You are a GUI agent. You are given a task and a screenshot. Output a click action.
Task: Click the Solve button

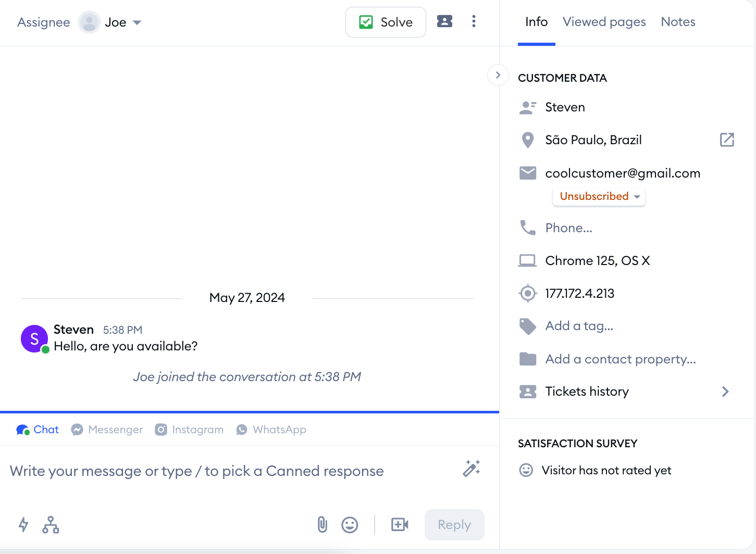coord(386,22)
